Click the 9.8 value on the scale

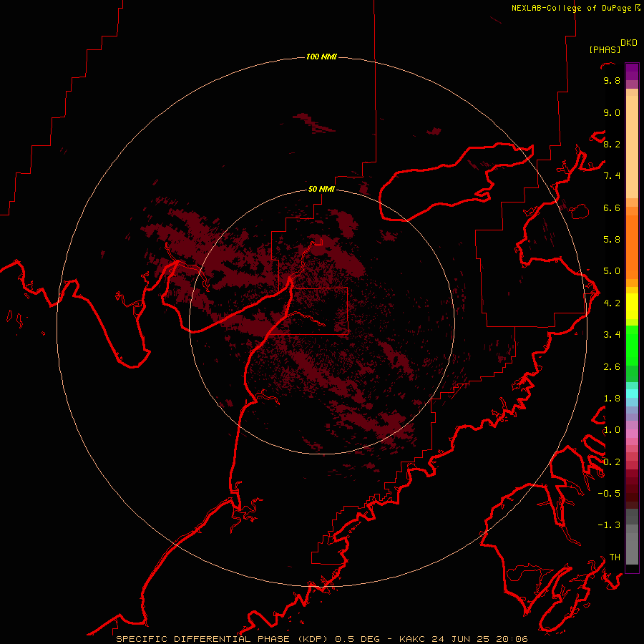tap(612, 80)
